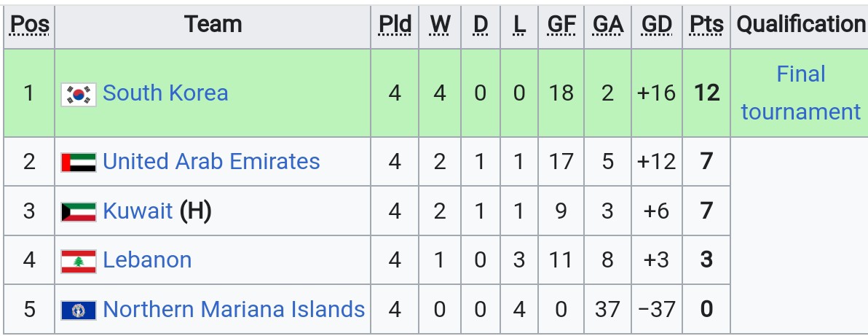Image resolution: width=868 pixels, height=336 pixels.
Task: Click the Kuwait flag icon
Action: (79, 212)
